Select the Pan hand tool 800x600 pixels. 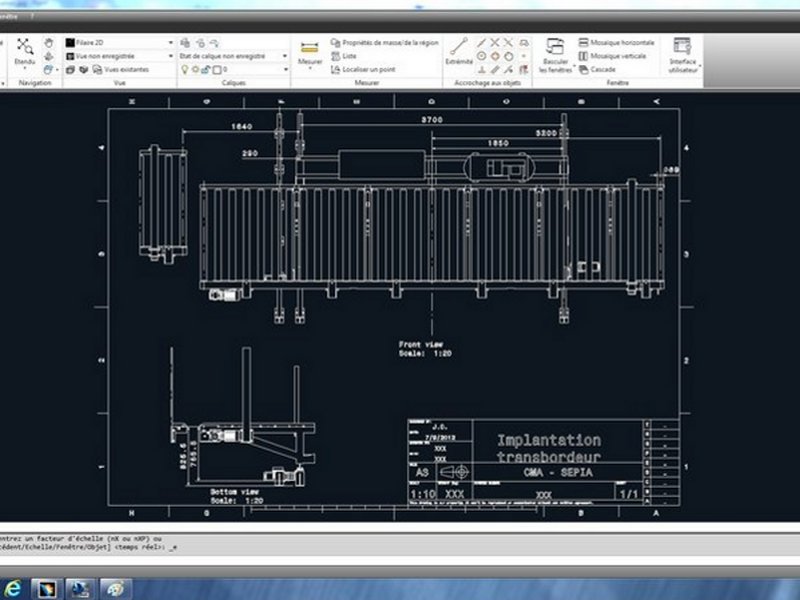[49, 43]
